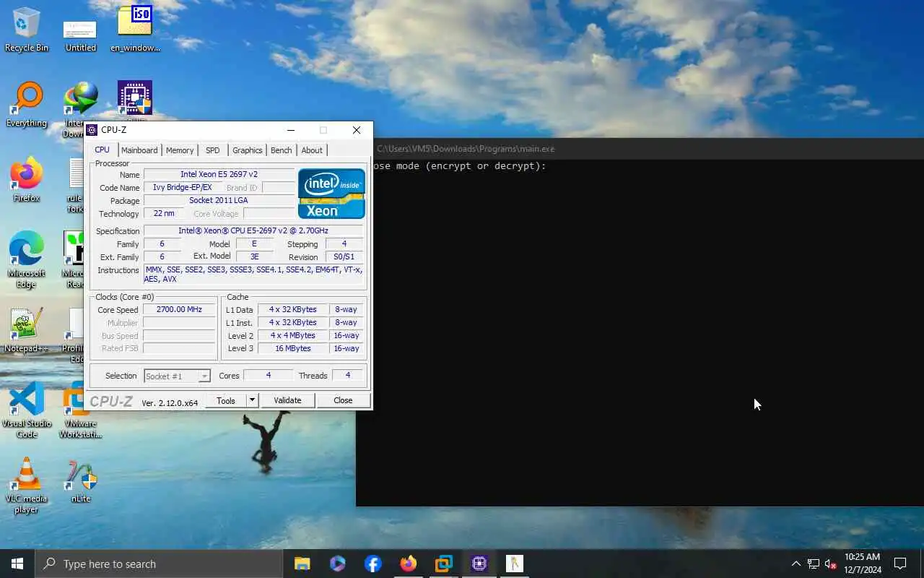Image resolution: width=924 pixels, height=578 pixels.
Task: Open the blue media player taskbar icon
Action: click(337, 564)
